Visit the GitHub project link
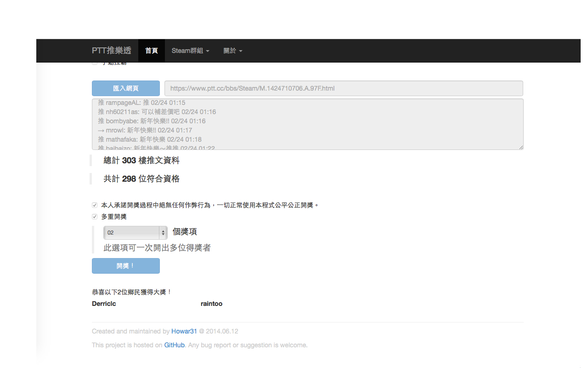The height and width of the screenshot is (368, 588). point(175,345)
